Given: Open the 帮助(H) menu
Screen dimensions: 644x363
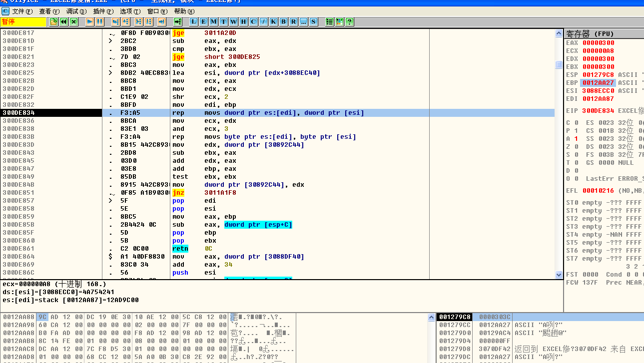Looking at the screenshot, I should 184,11.
